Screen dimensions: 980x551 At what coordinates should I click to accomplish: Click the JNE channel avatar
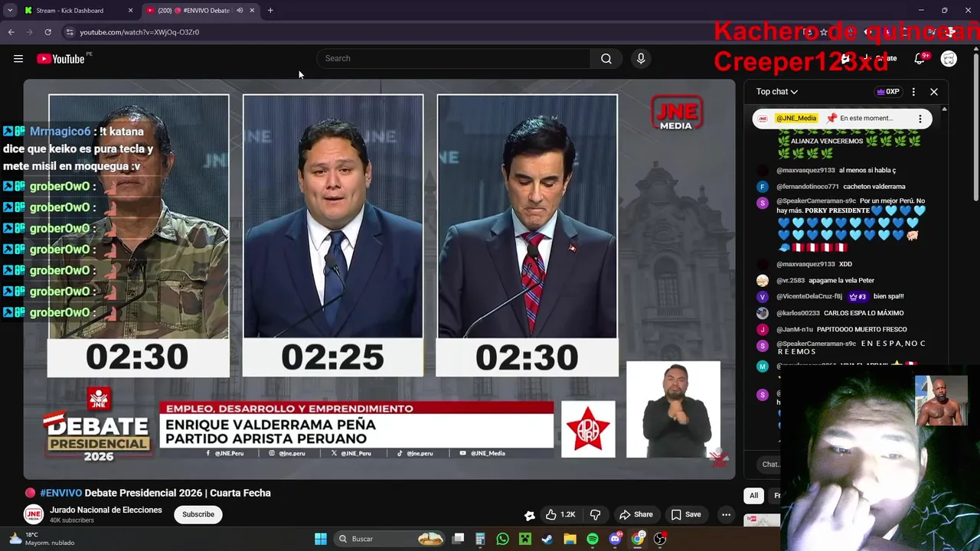pyautogui.click(x=33, y=514)
